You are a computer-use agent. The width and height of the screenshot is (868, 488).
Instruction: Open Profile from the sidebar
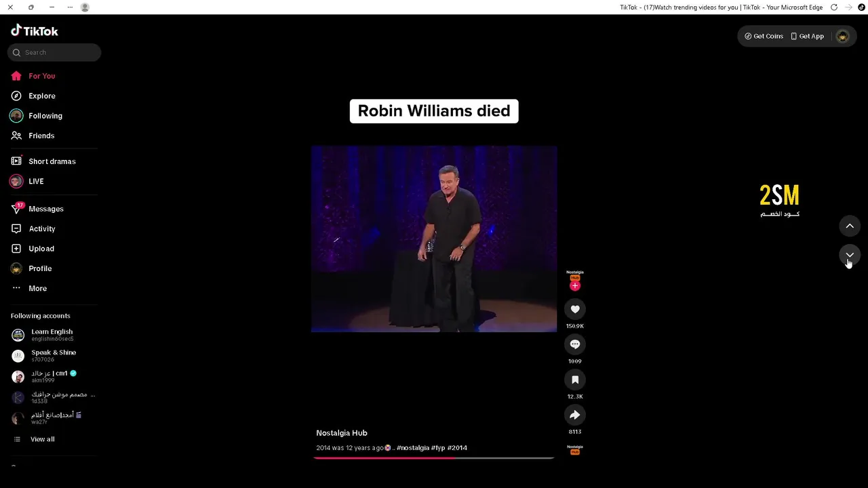coord(40,268)
